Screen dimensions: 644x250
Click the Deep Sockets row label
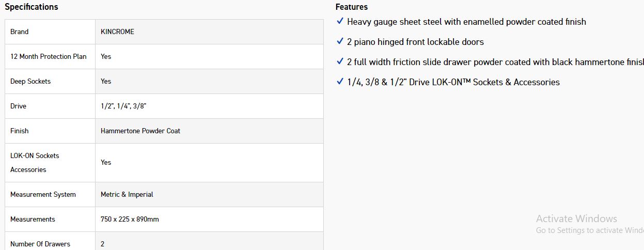tap(30, 82)
